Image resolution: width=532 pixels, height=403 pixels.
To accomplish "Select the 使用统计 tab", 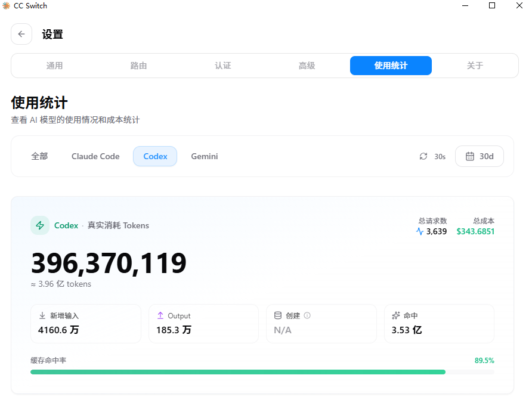I will tap(391, 66).
